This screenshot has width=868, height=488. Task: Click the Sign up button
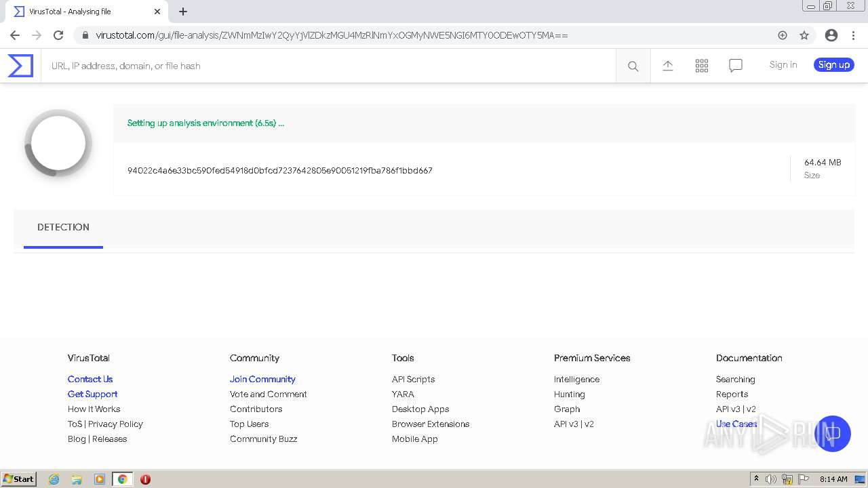tap(833, 65)
